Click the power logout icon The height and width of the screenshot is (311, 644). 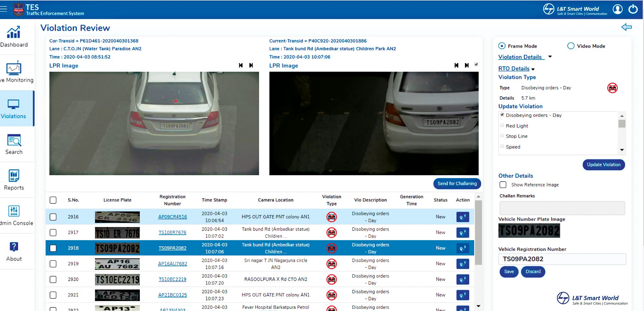click(x=633, y=9)
